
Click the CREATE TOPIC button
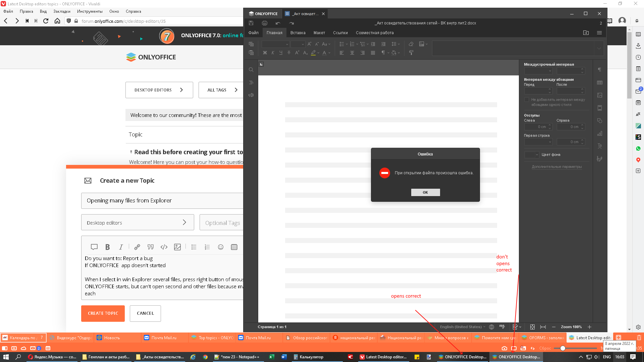[x=103, y=313]
